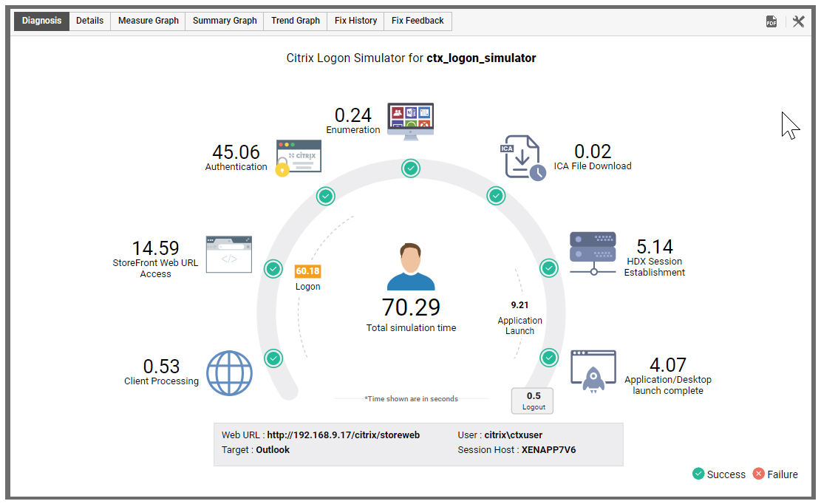Click the 70.29 total simulation time value
Image resolution: width=821 pixels, height=504 pixels.
411,307
